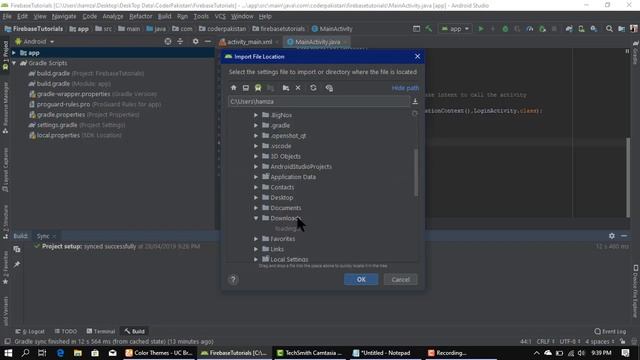Click the help question mark in dialog

(x=233, y=280)
